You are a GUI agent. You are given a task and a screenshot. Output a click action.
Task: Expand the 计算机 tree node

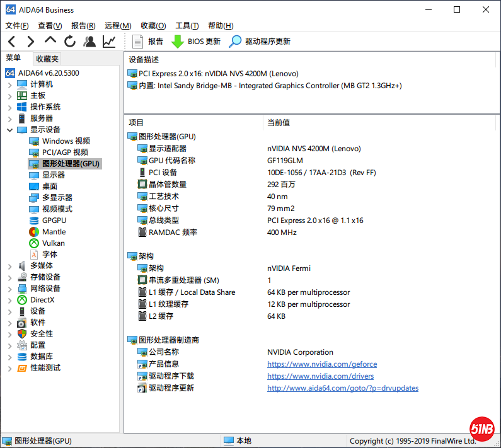pos(9,84)
